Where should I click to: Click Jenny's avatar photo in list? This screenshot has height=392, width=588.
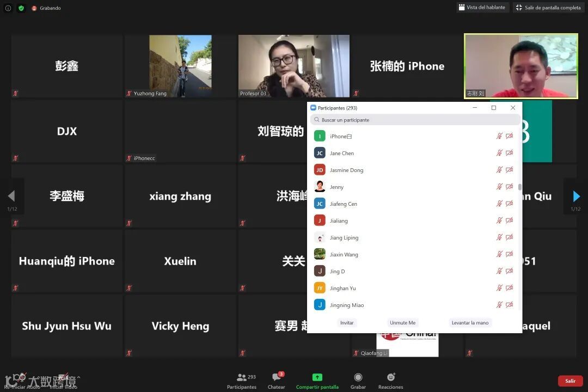pos(320,186)
